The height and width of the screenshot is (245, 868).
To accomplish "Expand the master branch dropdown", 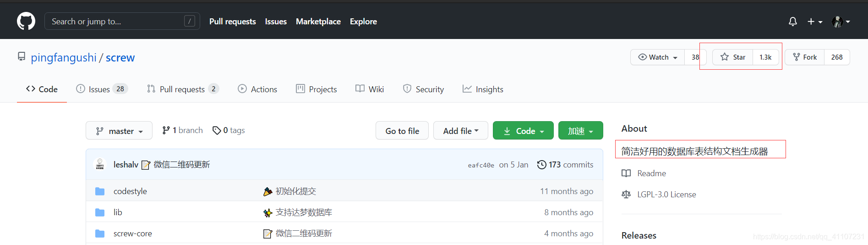I will [x=119, y=131].
